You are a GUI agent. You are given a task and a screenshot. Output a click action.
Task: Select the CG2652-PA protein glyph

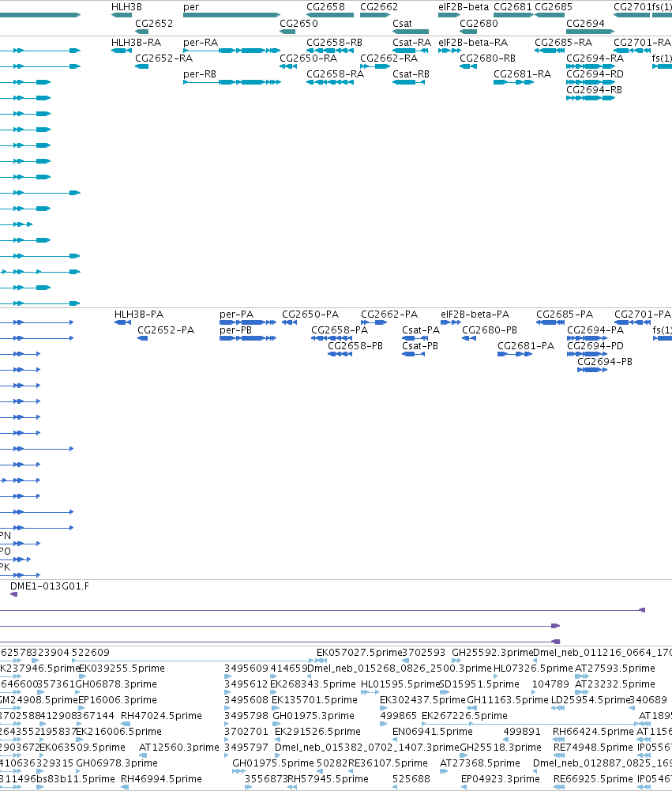(143, 338)
